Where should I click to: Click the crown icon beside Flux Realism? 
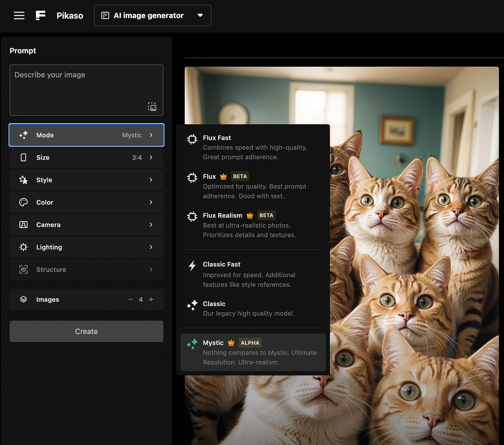coord(250,216)
